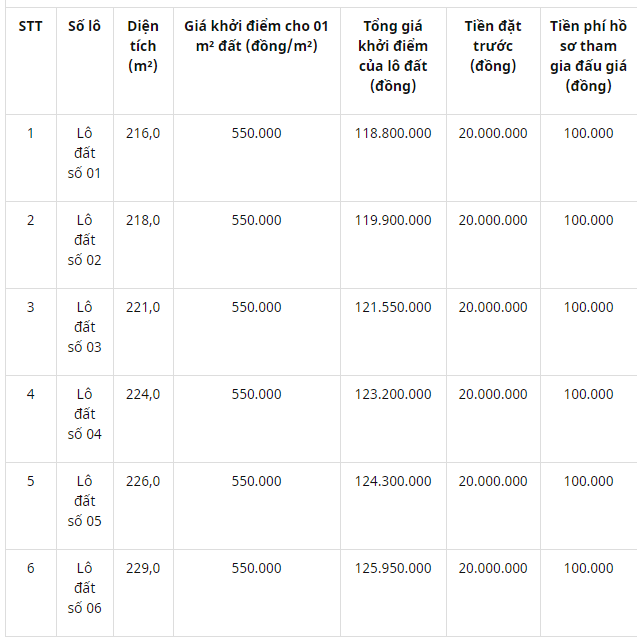Select cell Lô đất số 01

point(84,153)
